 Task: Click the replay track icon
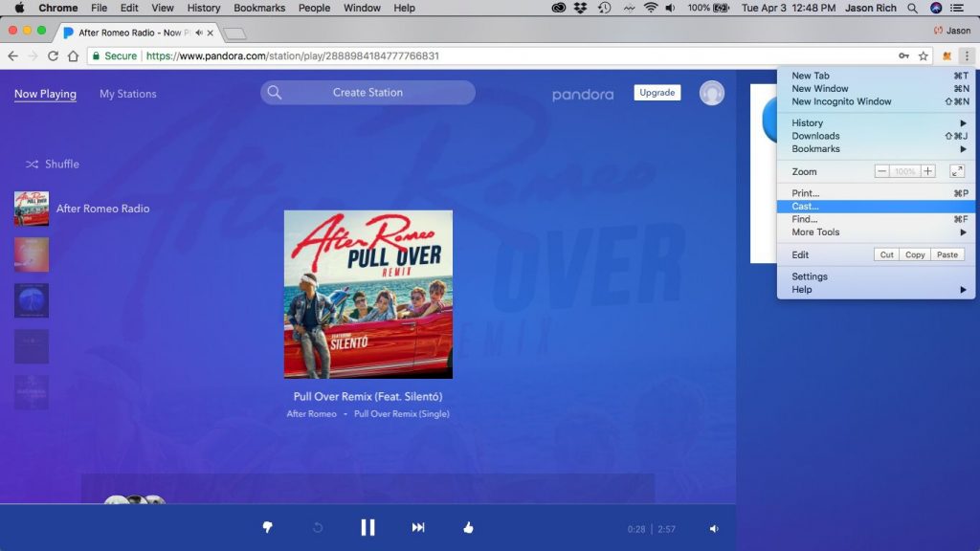pos(318,528)
